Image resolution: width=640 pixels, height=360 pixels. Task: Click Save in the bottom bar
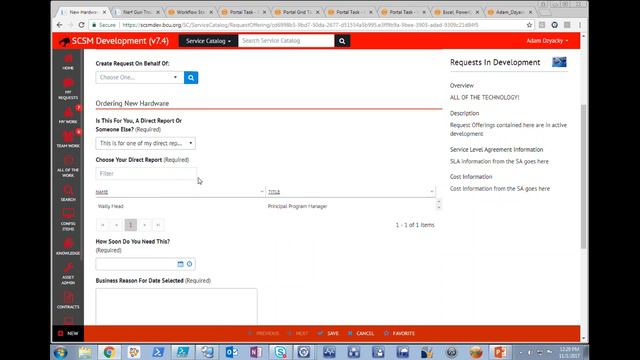pyautogui.click(x=328, y=333)
